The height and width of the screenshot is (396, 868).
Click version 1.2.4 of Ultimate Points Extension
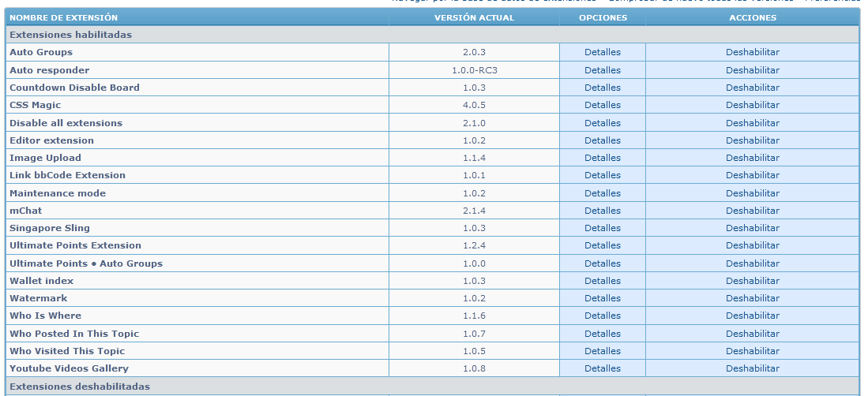(474, 245)
